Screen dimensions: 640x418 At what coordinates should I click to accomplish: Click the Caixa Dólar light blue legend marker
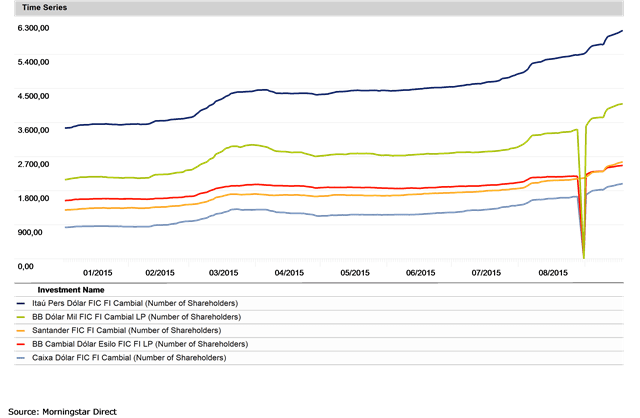click(x=22, y=357)
